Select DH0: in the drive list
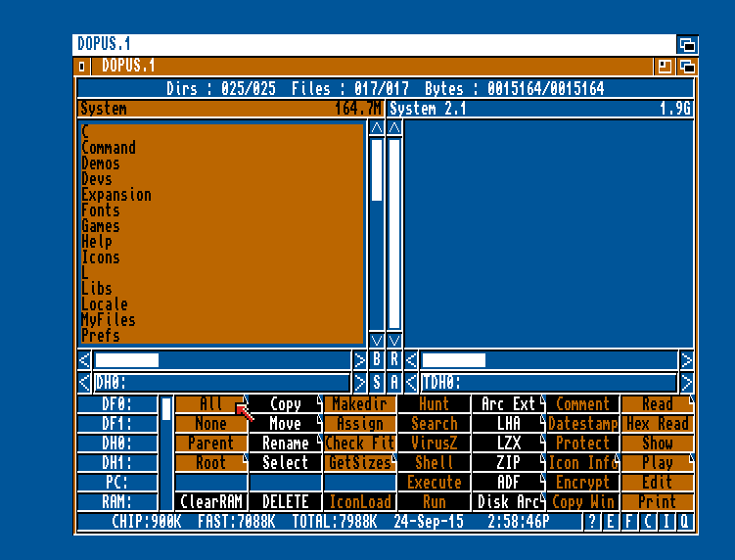735x560 pixels. pos(117,443)
